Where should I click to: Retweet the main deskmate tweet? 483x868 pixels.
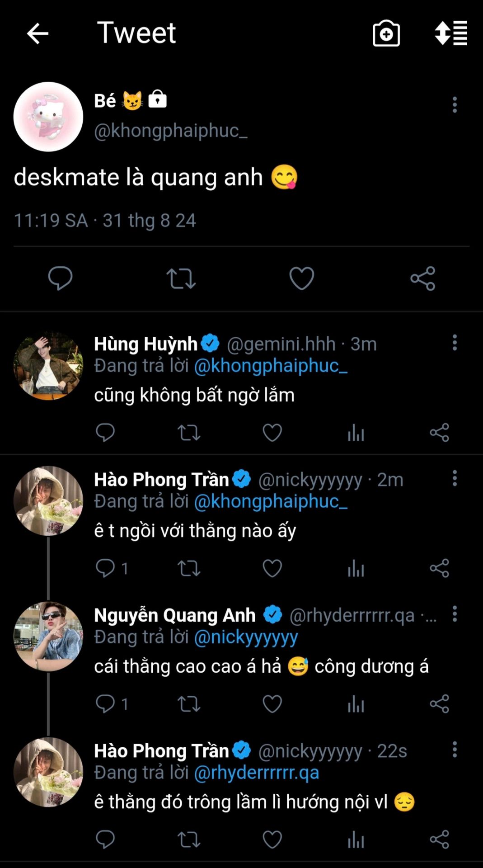181,278
